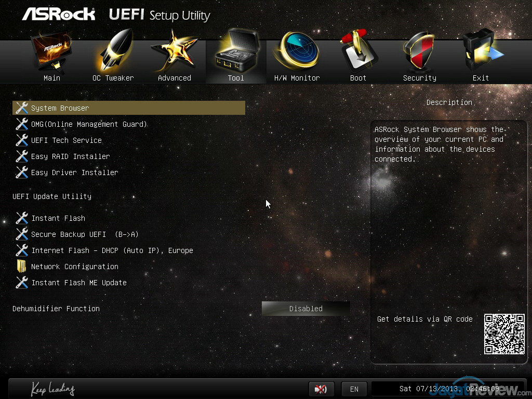Click the Network Configuration folder icon

(21, 267)
